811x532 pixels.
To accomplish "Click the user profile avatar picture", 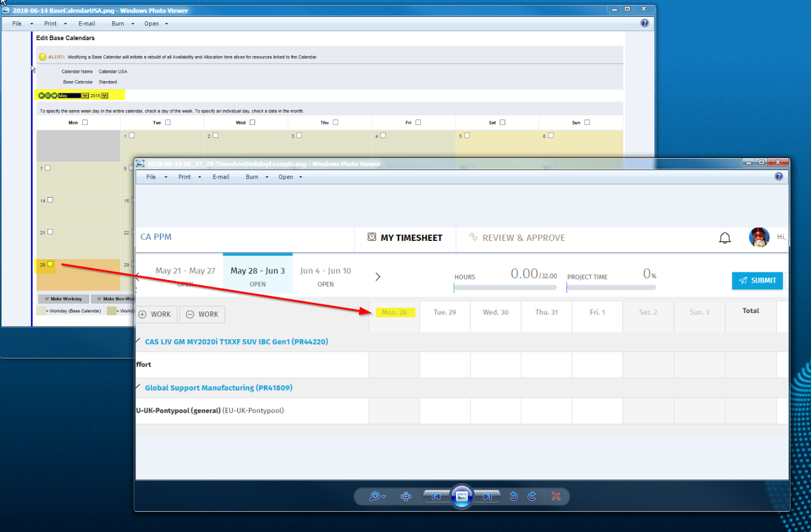I will [759, 237].
